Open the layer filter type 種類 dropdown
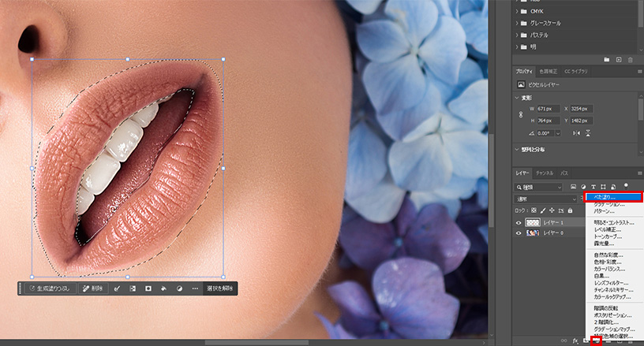Viewport: 644px width, 346px height. 538,187
